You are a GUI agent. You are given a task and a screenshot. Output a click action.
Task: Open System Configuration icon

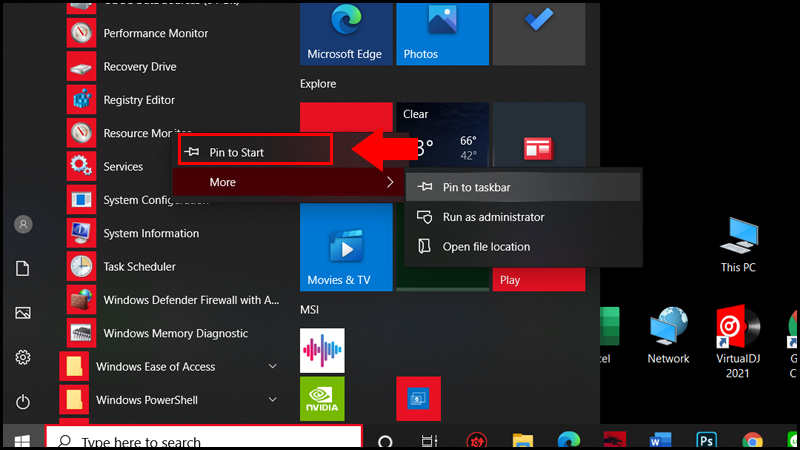point(81,200)
